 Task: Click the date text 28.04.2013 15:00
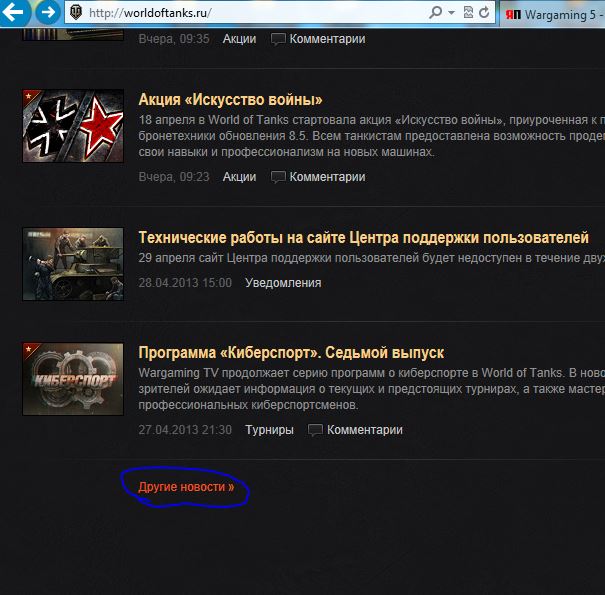(x=185, y=283)
